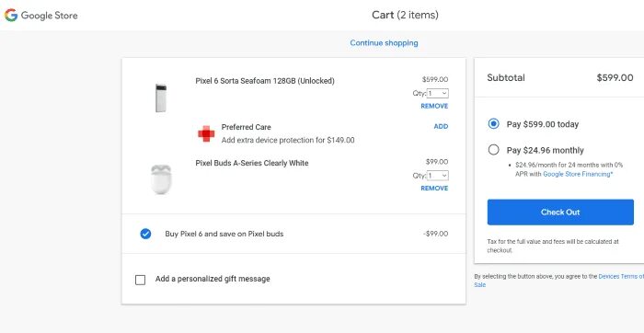Click the Google Store logo

pos(40,16)
